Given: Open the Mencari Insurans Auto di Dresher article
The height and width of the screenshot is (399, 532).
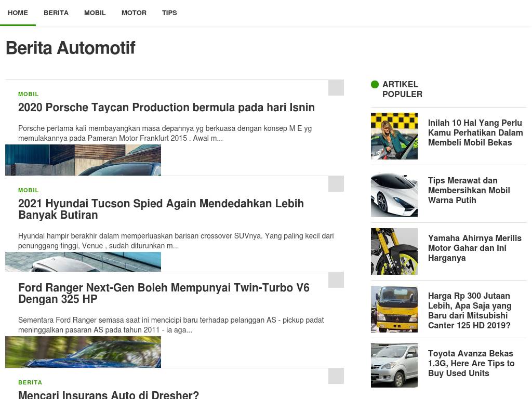Looking at the screenshot, I should (x=108, y=395).
